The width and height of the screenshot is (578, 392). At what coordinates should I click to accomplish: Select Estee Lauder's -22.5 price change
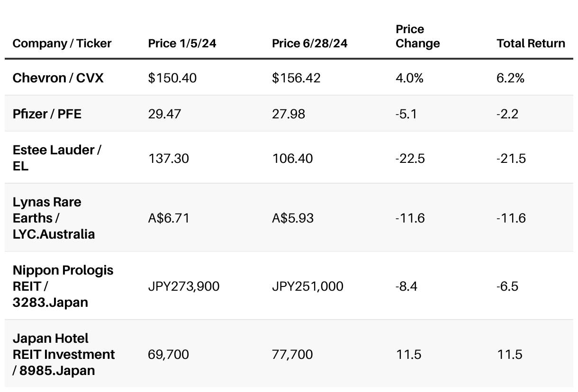point(410,158)
